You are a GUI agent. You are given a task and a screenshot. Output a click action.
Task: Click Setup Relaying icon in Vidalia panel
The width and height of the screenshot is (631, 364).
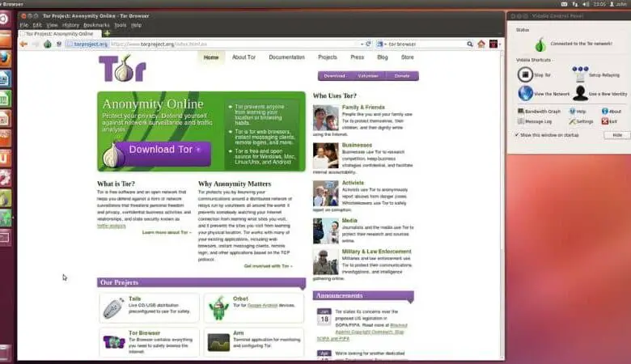[580, 74]
